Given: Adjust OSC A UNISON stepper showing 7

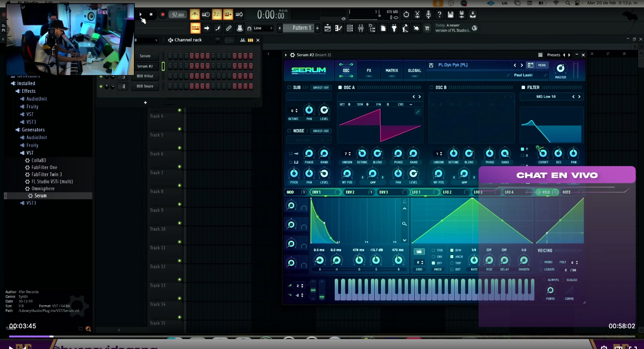Looking at the screenshot, I should [347, 154].
